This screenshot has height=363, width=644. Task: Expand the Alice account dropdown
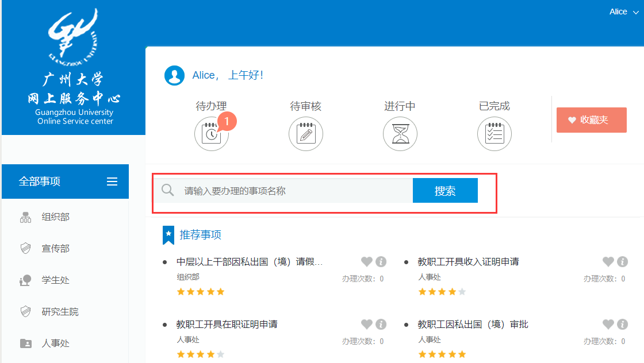pos(624,12)
